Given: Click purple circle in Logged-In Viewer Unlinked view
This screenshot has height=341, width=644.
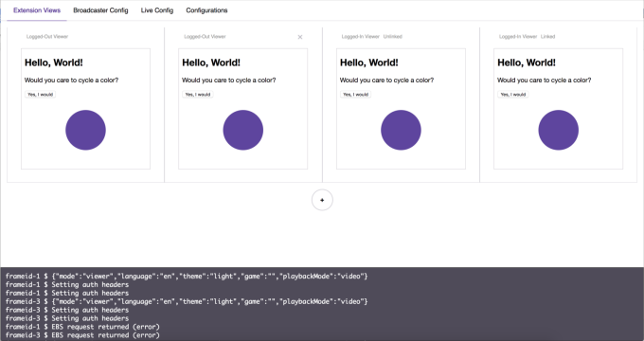Looking at the screenshot, I should tap(401, 130).
